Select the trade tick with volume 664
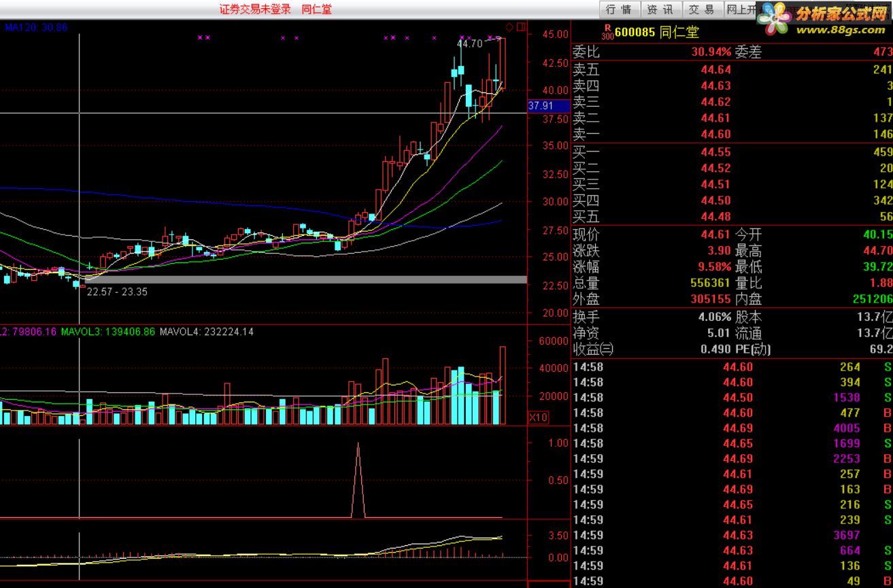The width and height of the screenshot is (893, 588). click(x=732, y=551)
